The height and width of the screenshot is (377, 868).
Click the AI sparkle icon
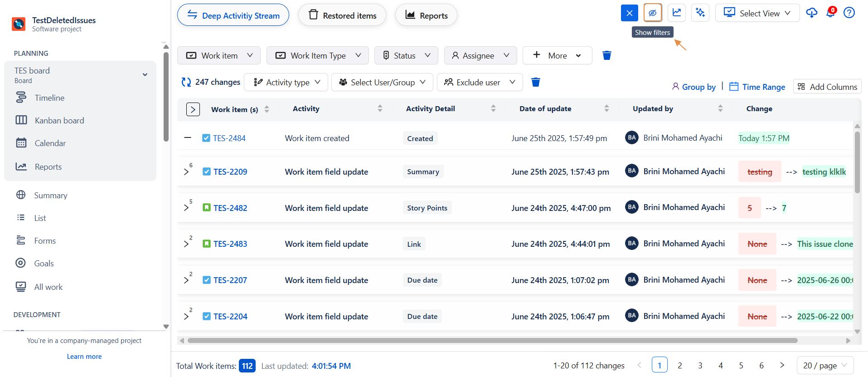click(x=700, y=13)
